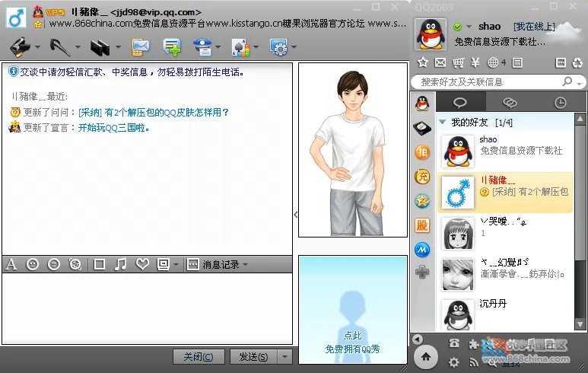This screenshot has height=373, width=588.
Task: Click the contact's male-symbol avatar in chat header
Action: (x=16, y=18)
